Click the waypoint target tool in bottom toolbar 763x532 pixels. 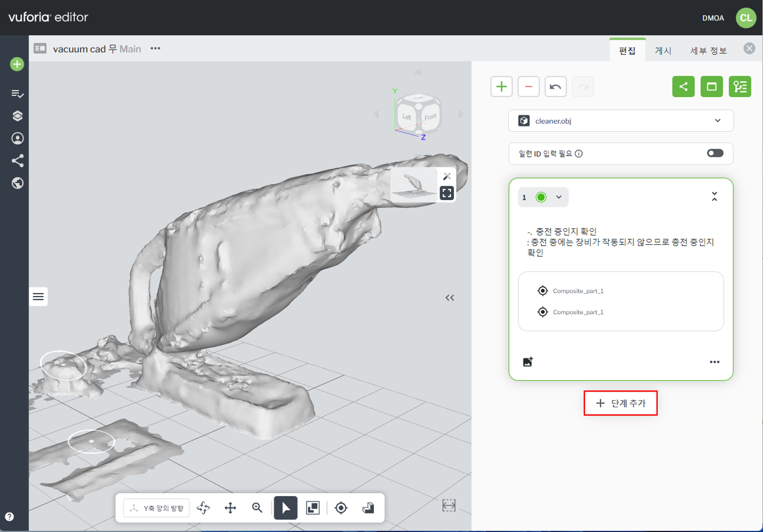[x=341, y=508]
